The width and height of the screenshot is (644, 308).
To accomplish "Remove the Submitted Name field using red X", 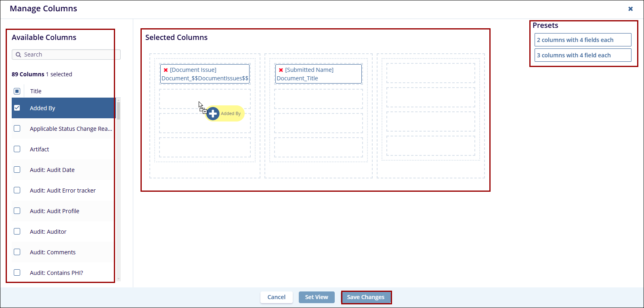I will [x=281, y=70].
